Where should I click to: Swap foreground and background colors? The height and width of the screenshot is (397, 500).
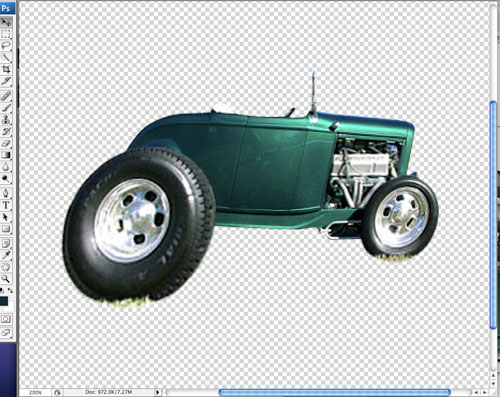click(10, 290)
